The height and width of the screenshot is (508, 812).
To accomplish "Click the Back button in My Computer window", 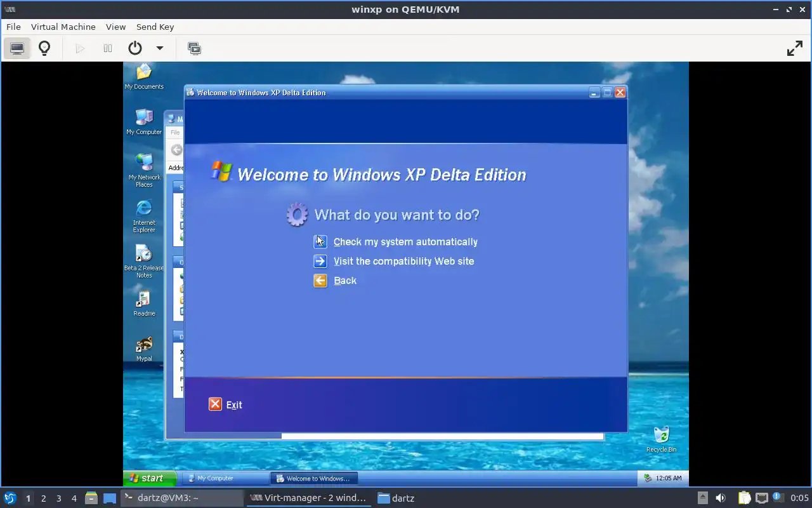I will (176, 150).
